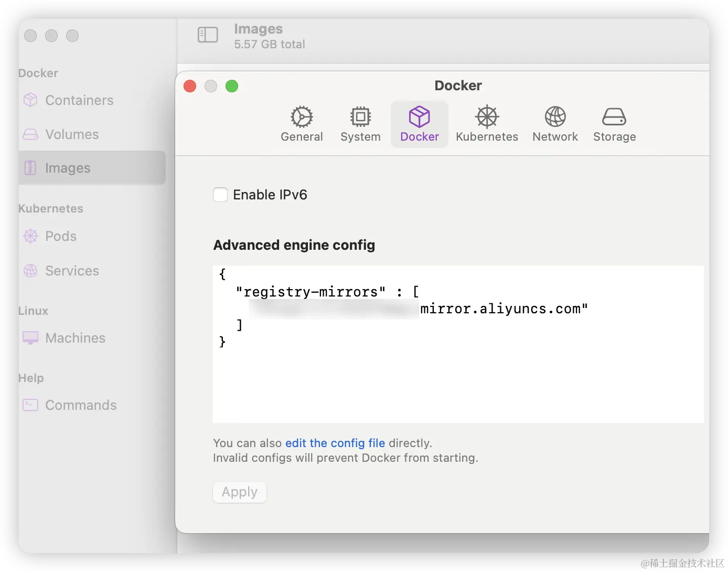
Task: Open the Storage drive settings icon
Action: coord(614,116)
